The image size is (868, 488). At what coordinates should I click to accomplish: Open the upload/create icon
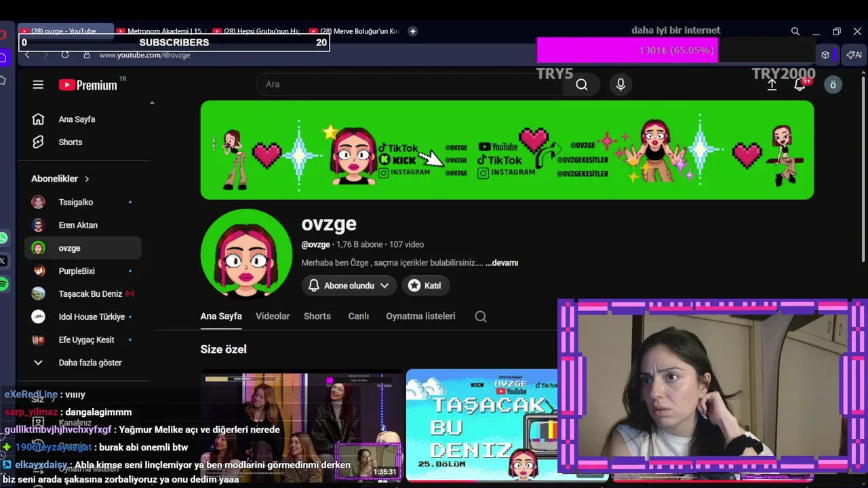[772, 85]
